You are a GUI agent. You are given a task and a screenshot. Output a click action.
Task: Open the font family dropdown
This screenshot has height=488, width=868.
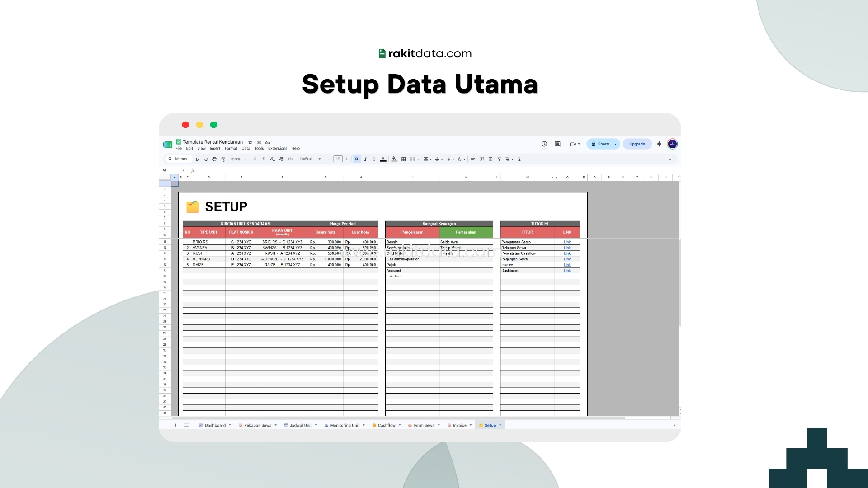click(310, 159)
